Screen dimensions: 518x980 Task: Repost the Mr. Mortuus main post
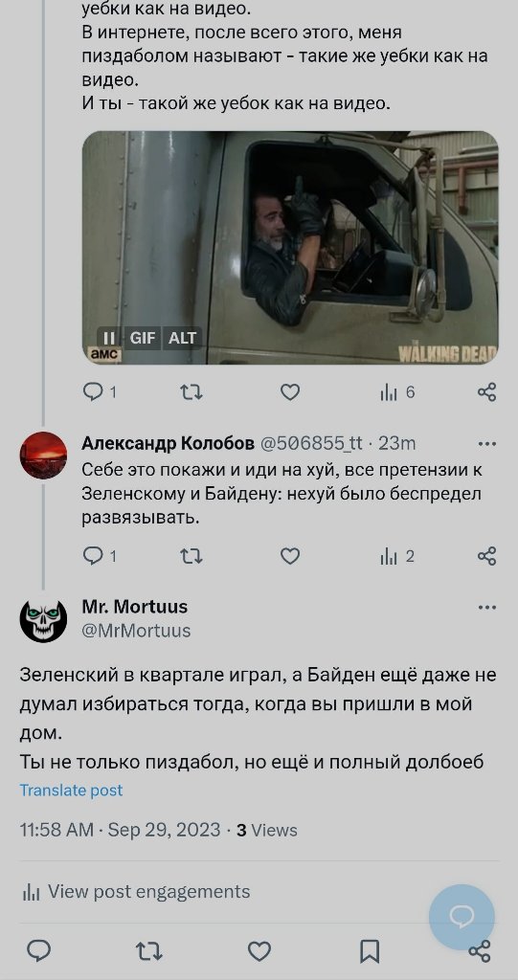[x=149, y=951]
